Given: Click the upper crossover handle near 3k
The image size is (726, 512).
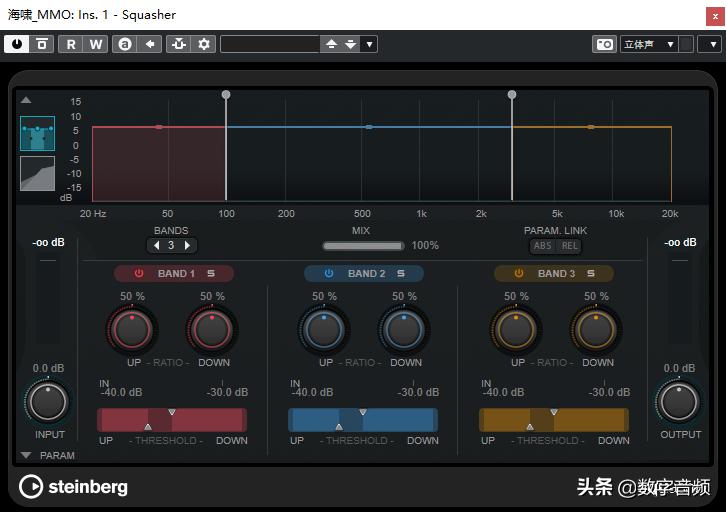Looking at the screenshot, I should (x=512, y=95).
